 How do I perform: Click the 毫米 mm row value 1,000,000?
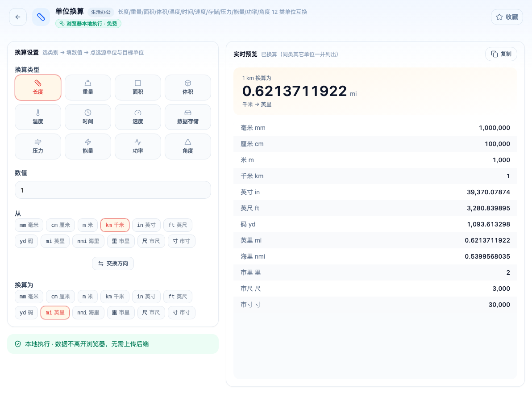coord(495,128)
